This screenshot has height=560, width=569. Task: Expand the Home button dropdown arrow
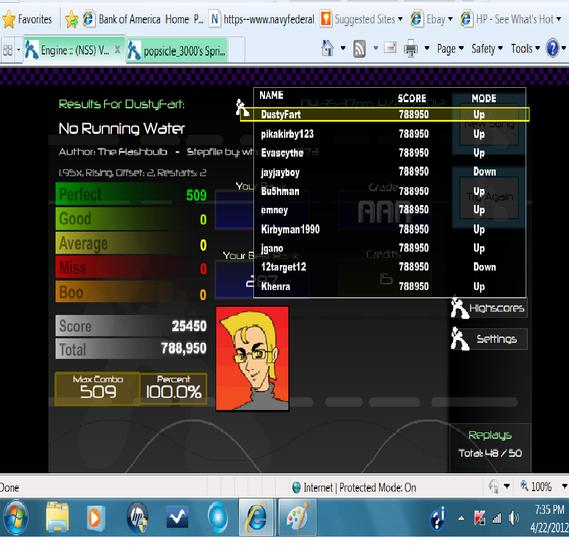pyautogui.click(x=343, y=48)
